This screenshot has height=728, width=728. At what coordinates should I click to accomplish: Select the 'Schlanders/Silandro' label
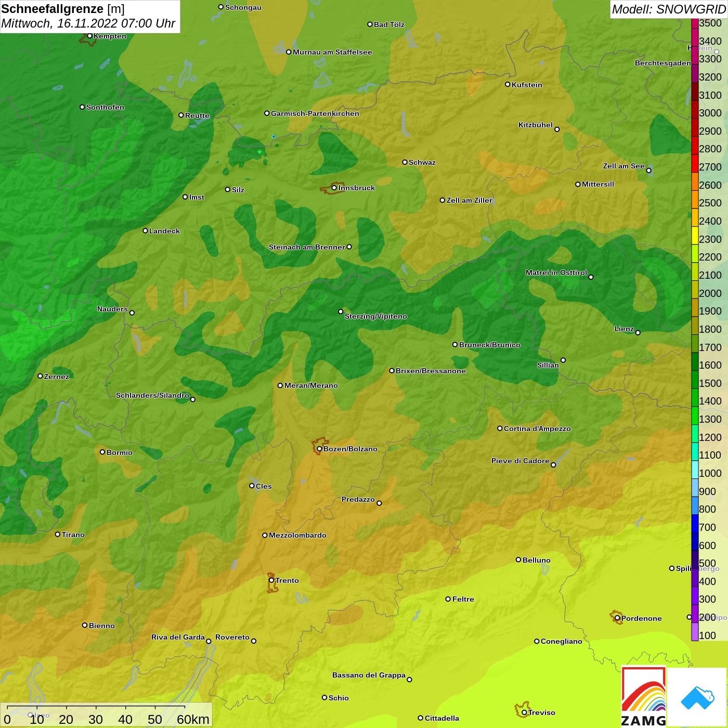(x=152, y=395)
